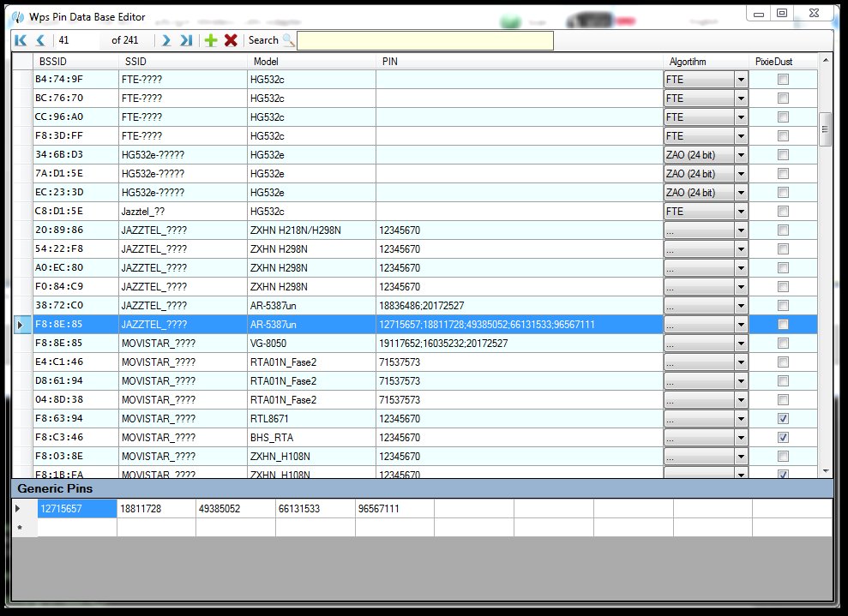The width and height of the screenshot is (848, 616).
Task: Click the scroll-up arrow of the table scrollbar
Action: (x=826, y=60)
